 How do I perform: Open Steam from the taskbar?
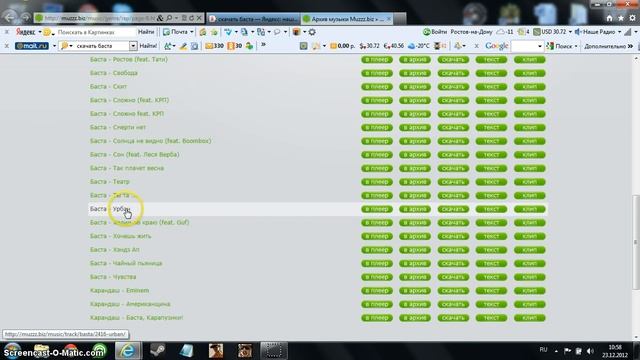(157, 351)
